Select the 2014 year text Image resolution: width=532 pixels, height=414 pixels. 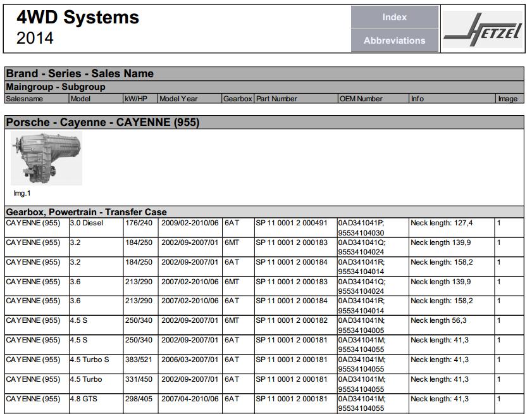35,38
